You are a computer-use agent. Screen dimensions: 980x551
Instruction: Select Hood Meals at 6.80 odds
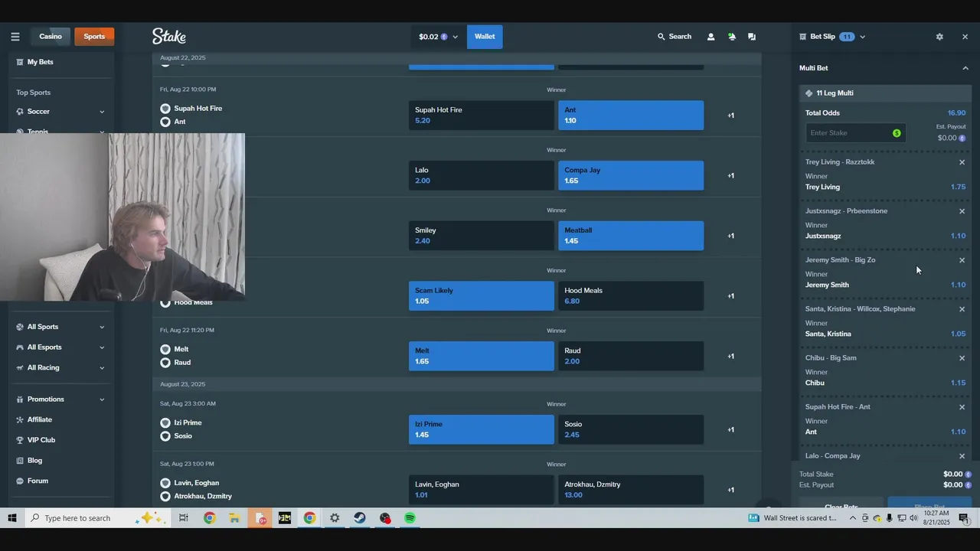pos(631,296)
